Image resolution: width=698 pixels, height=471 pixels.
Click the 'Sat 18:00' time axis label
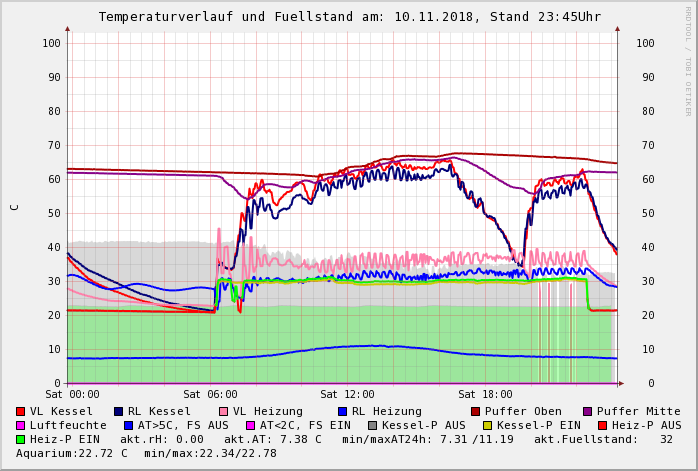pos(484,395)
